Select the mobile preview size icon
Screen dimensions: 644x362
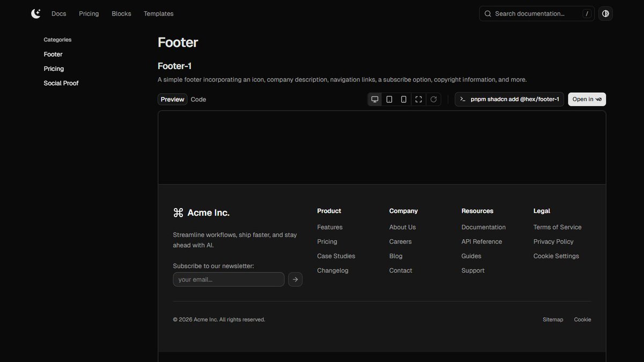(404, 99)
